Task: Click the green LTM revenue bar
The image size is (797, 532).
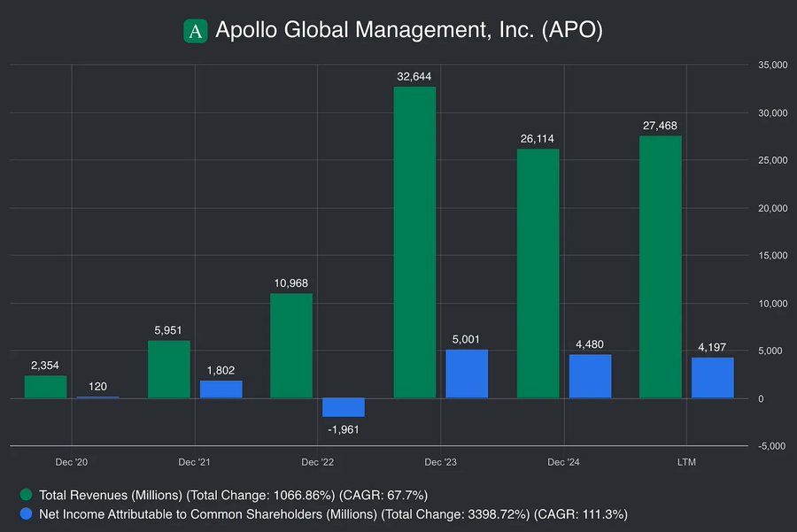Action: point(661,266)
